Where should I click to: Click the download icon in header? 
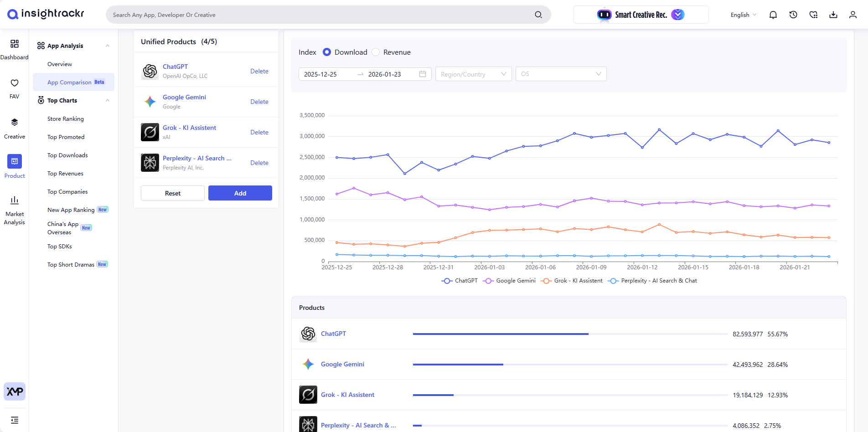(x=833, y=15)
